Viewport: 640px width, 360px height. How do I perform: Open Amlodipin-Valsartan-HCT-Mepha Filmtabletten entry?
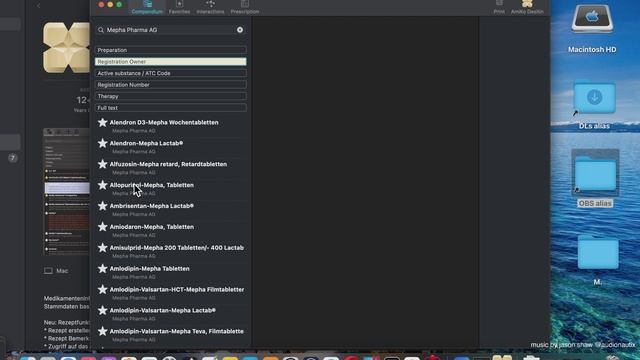click(x=177, y=289)
